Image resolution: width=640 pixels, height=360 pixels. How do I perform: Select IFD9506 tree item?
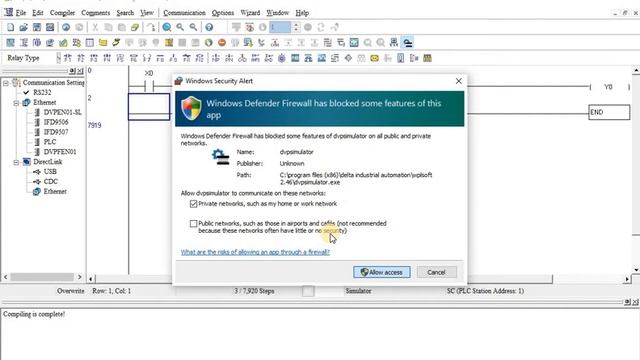pos(56,122)
